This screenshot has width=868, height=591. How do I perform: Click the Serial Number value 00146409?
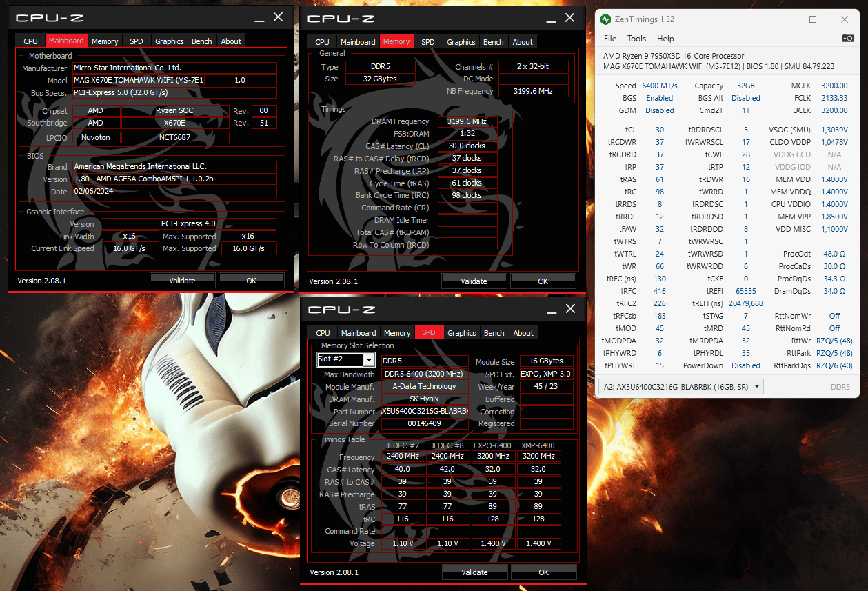pyautogui.click(x=425, y=423)
